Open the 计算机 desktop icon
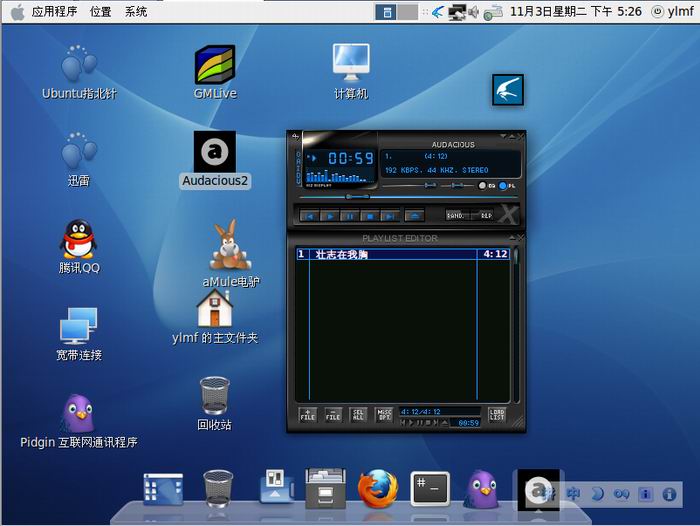 [351, 71]
